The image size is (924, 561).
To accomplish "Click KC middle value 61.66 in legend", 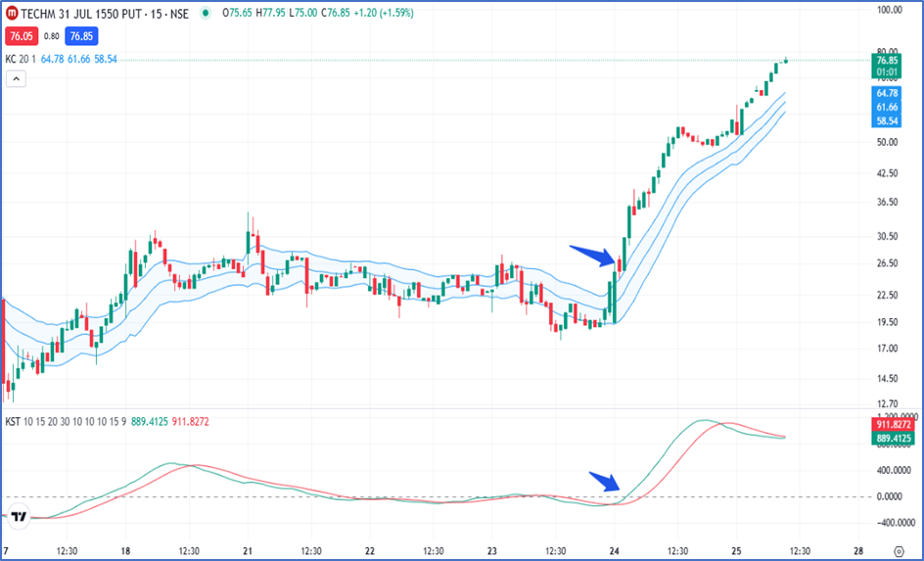I will 78,59.
